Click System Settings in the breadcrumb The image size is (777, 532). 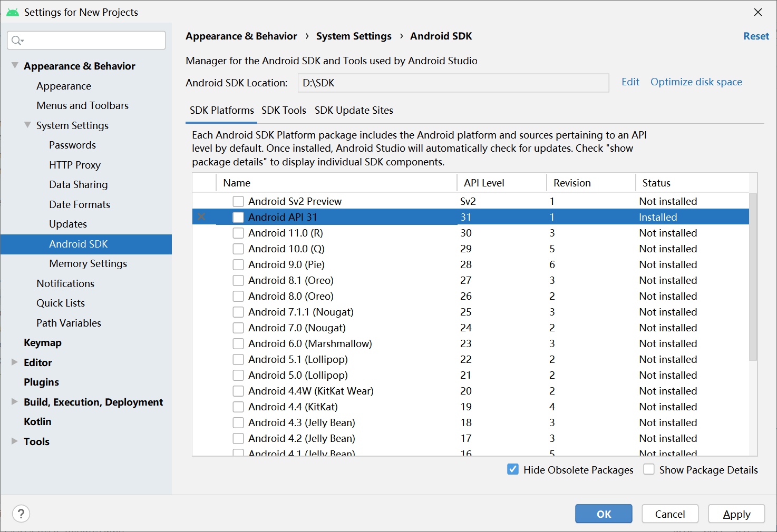(x=354, y=36)
